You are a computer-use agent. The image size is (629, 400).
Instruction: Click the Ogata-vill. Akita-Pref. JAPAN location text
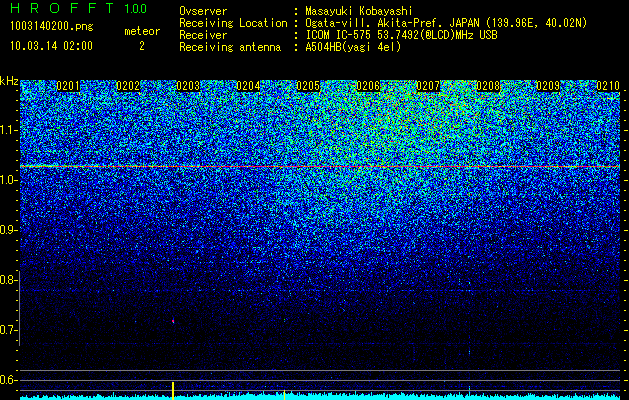click(446, 23)
